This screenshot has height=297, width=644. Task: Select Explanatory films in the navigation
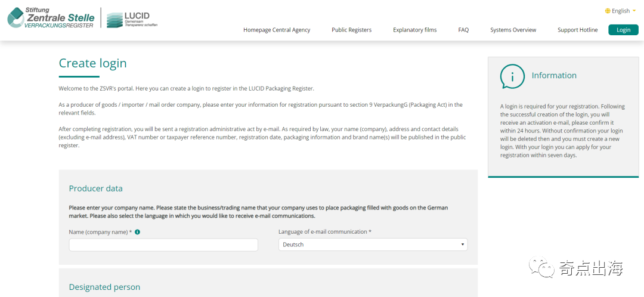pyautogui.click(x=415, y=30)
